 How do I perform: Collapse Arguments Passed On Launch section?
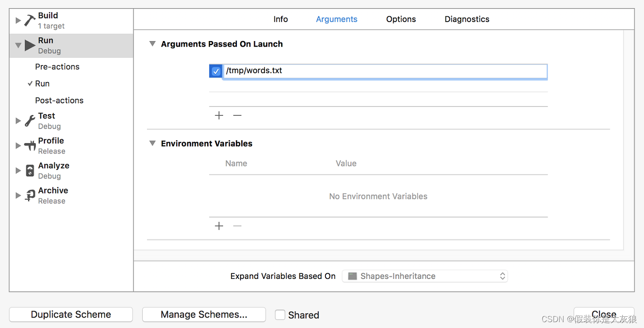153,44
